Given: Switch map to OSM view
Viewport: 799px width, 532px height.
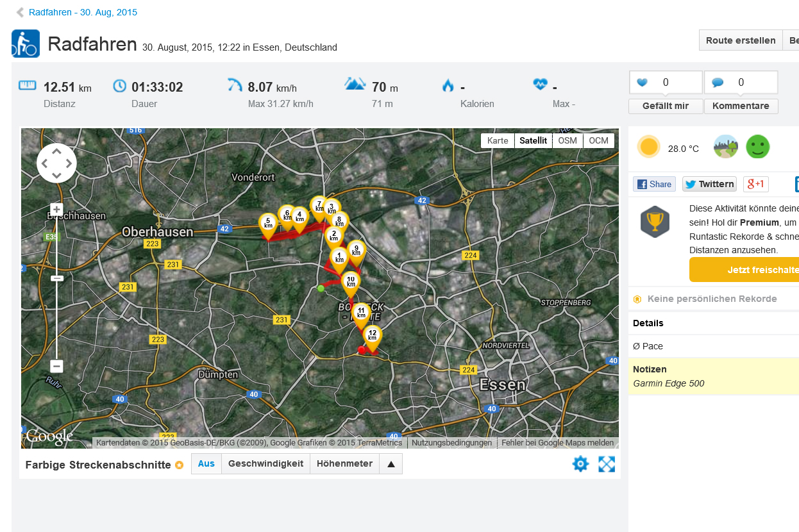Looking at the screenshot, I should click(x=567, y=140).
